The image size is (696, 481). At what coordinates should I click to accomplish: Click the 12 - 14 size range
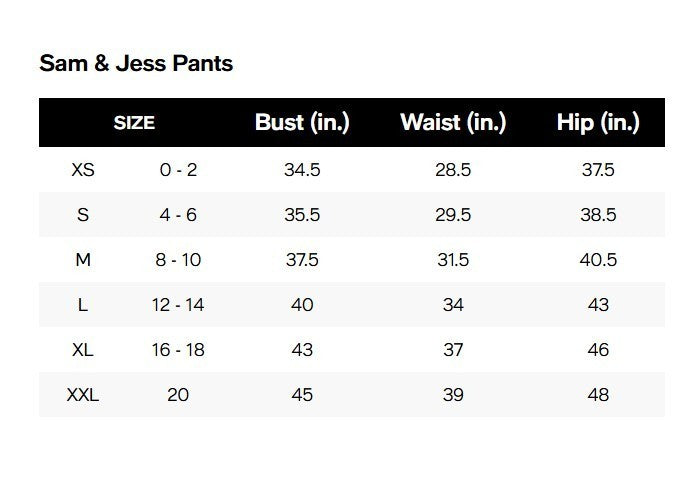click(x=178, y=305)
